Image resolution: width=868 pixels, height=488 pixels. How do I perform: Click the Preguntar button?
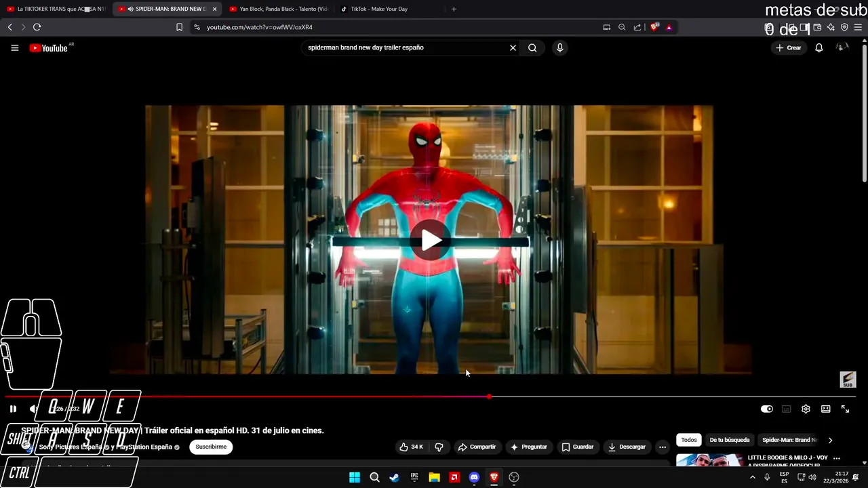coord(529,447)
